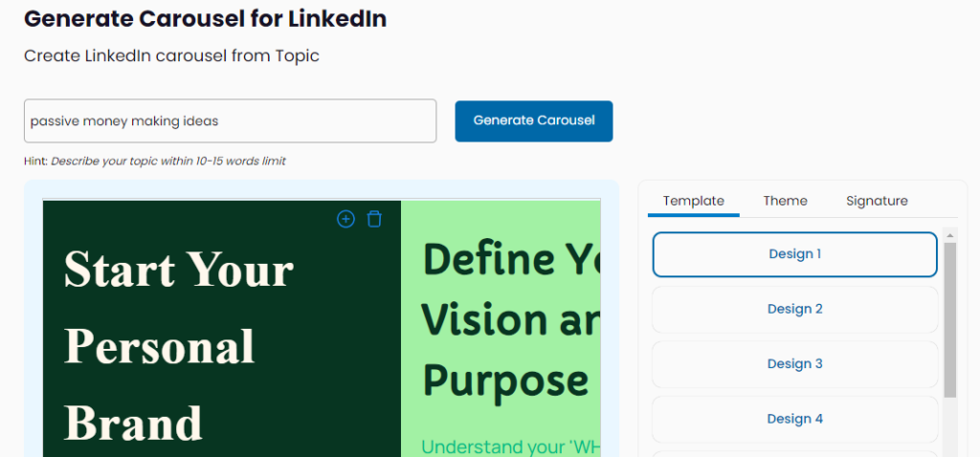The height and width of the screenshot is (457, 980).
Task: Click the hint text below topic field
Action: (x=155, y=161)
